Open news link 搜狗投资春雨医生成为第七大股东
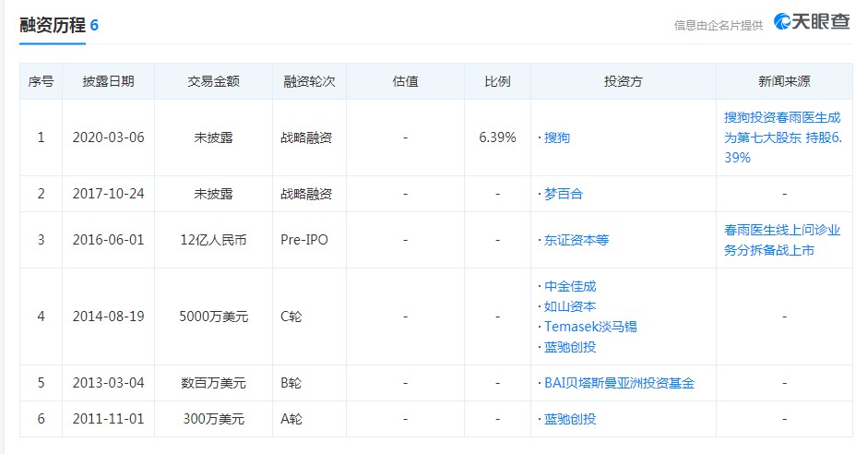 [783, 137]
